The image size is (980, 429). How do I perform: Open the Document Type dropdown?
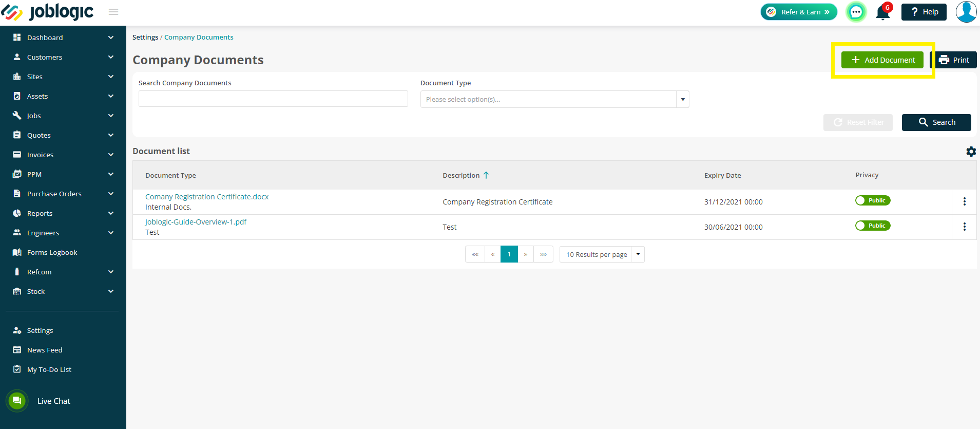554,99
